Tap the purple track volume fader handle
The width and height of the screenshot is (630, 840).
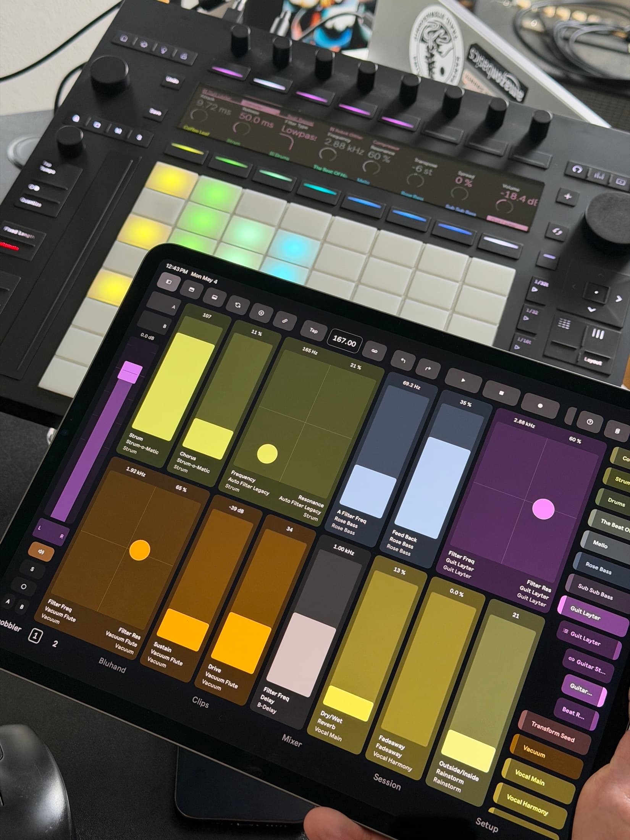130,373
